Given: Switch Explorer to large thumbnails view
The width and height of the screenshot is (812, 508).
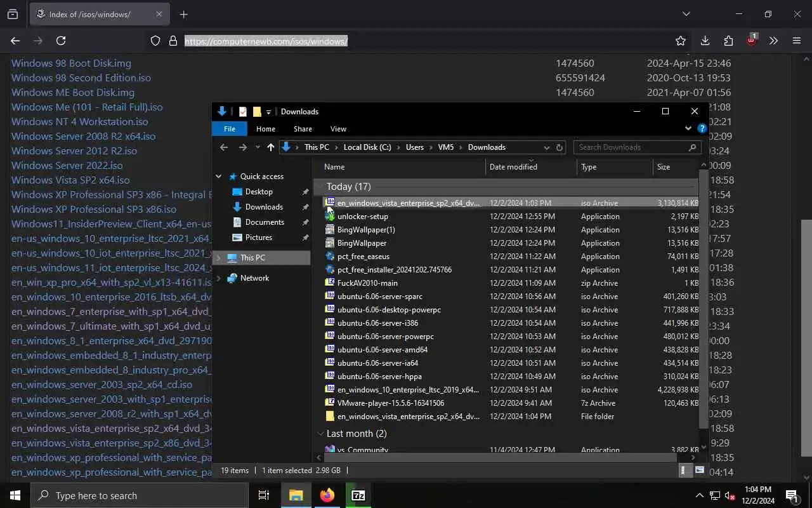Looking at the screenshot, I should [699, 471].
